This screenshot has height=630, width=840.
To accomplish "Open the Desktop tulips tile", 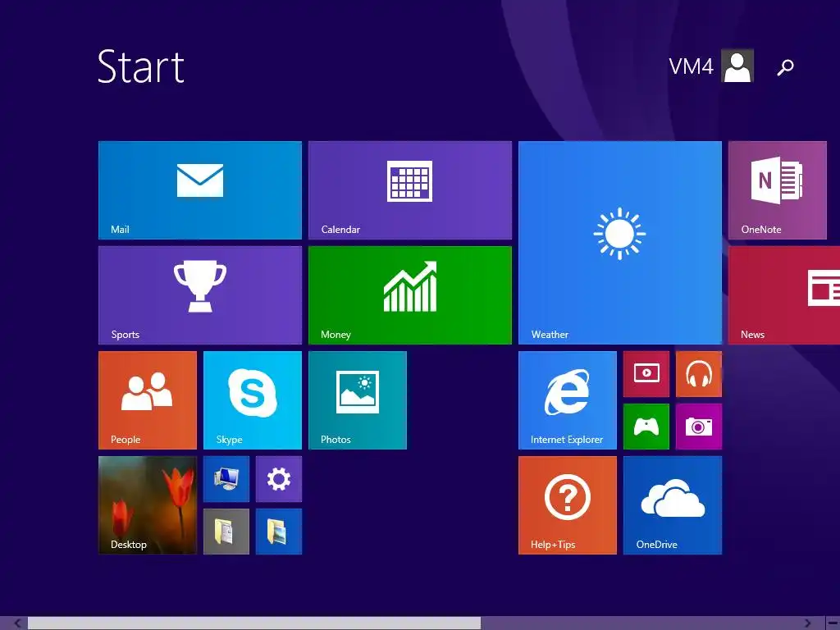I will coord(148,505).
